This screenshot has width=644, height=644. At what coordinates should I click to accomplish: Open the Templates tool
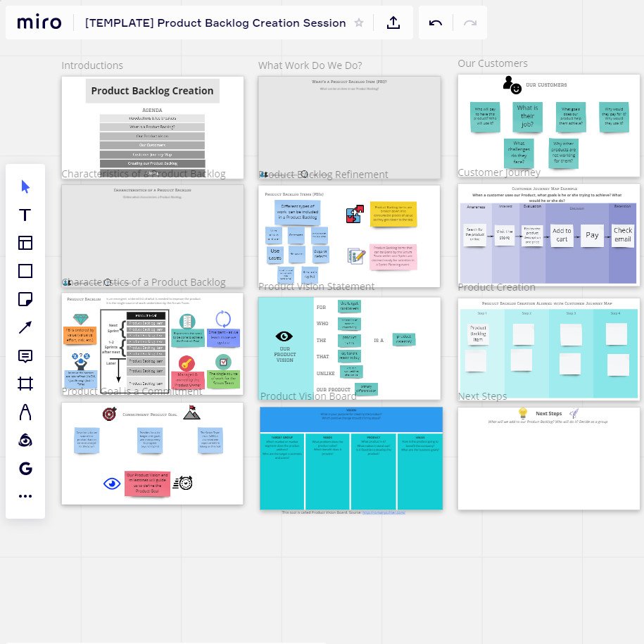25,243
